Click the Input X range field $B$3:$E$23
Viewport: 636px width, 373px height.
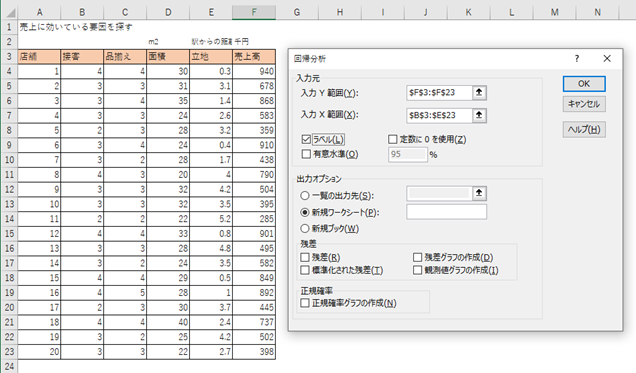pyautogui.click(x=439, y=115)
